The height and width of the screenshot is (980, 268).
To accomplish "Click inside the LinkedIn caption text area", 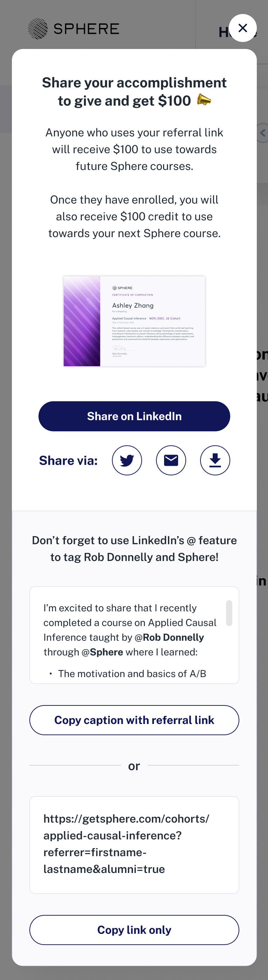I will pyautogui.click(x=134, y=635).
